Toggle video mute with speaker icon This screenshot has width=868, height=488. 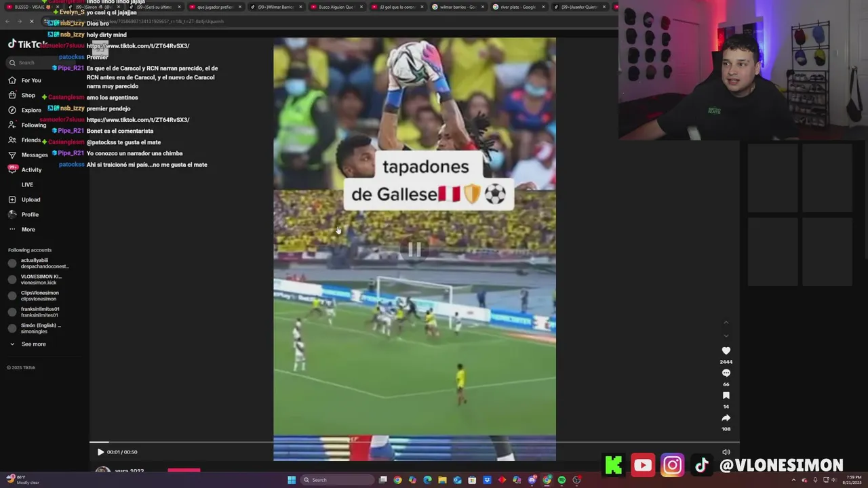coord(726,452)
